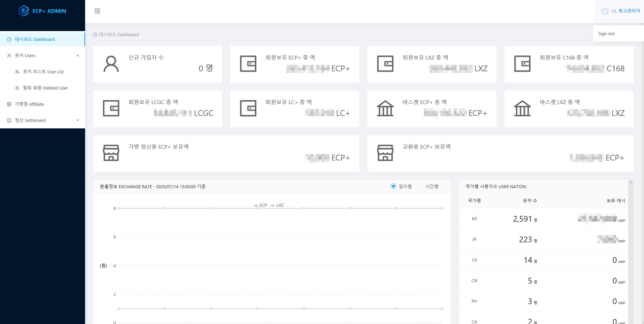Screen dimensions: 644x324
Task: Click Sign out in the dropdown
Action: [x=606, y=34]
